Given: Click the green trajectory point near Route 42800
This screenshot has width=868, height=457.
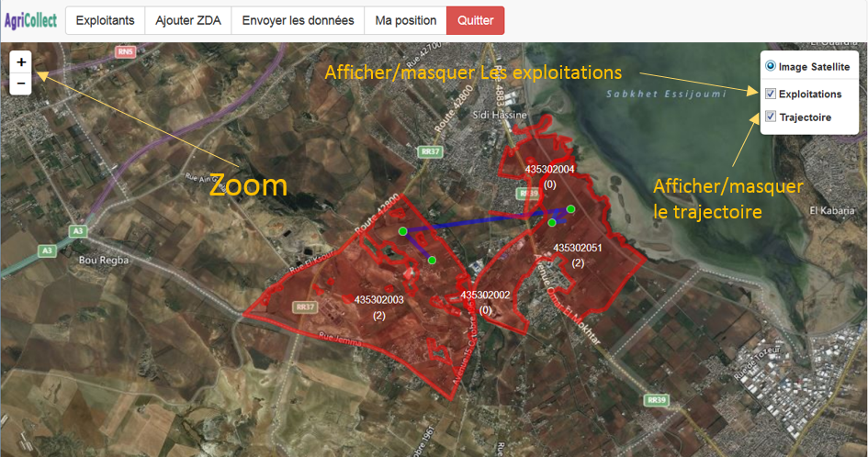Looking at the screenshot, I should 402,231.
